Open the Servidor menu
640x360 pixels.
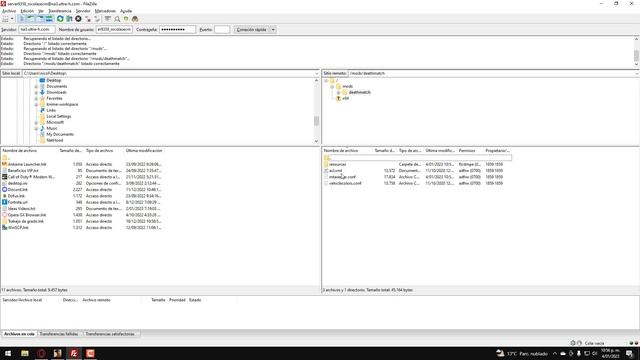83,11
